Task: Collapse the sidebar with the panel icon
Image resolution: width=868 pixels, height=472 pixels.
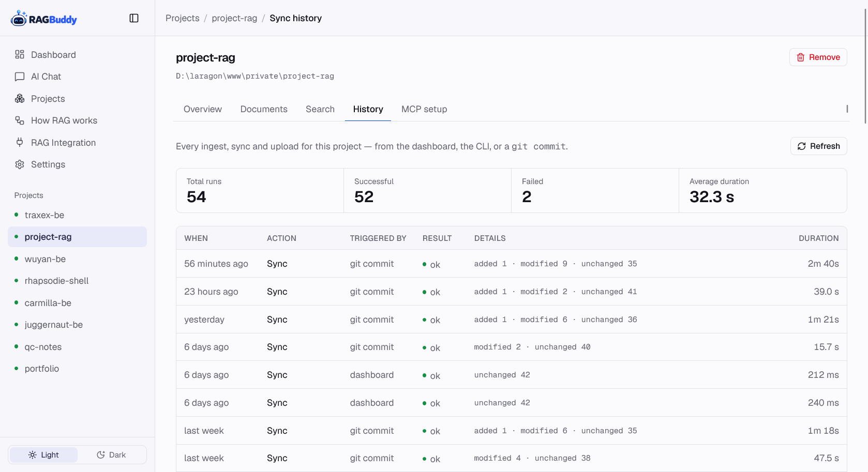Action: pos(134,18)
